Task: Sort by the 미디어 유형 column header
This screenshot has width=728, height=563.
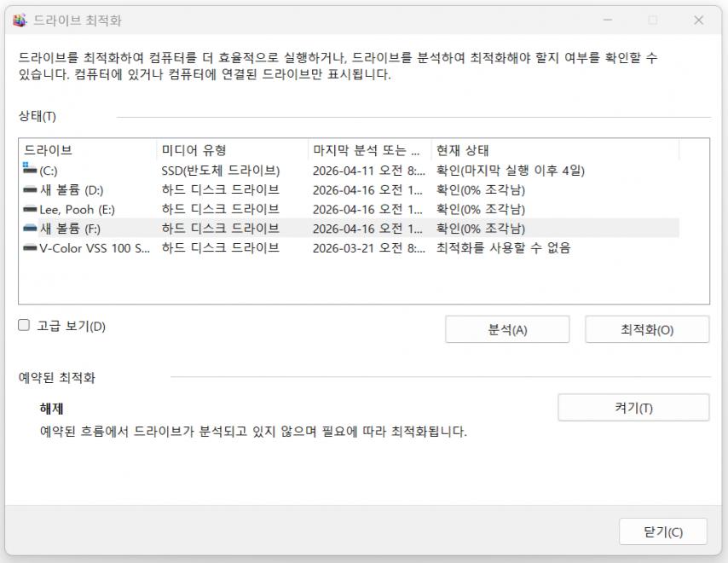Action: point(232,150)
